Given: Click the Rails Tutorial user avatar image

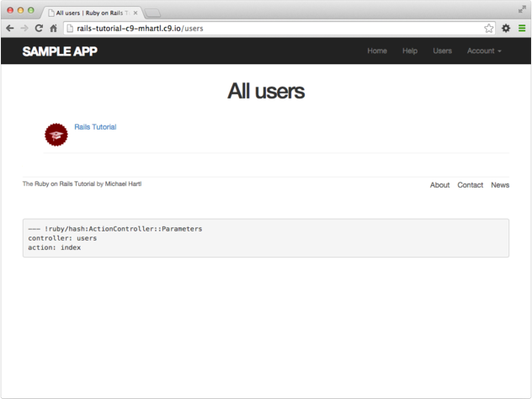Looking at the screenshot, I should (x=56, y=134).
